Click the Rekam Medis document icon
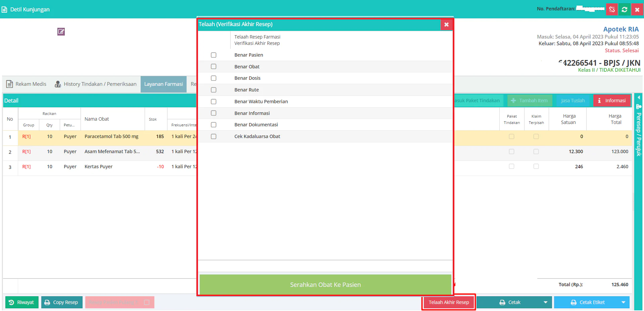The width and height of the screenshot is (644, 311). tap(10, 84)
